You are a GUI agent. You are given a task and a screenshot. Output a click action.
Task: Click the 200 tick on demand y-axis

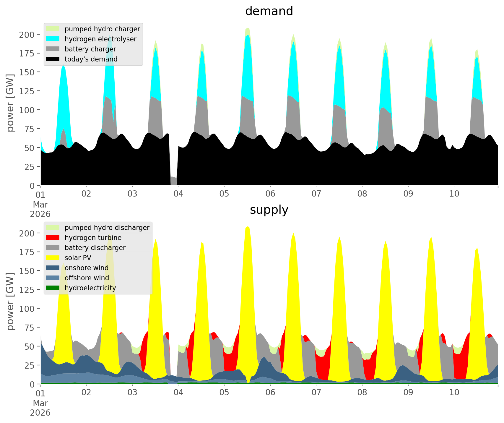27,35
